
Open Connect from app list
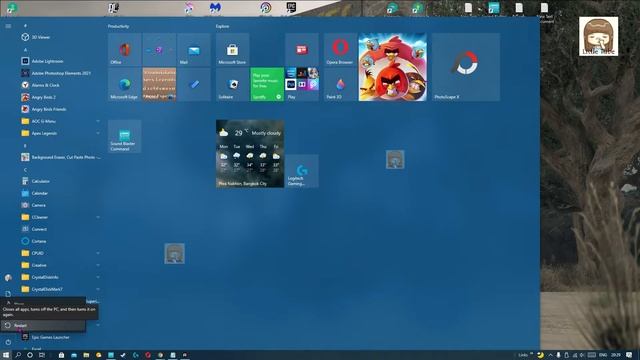(59, 229)
